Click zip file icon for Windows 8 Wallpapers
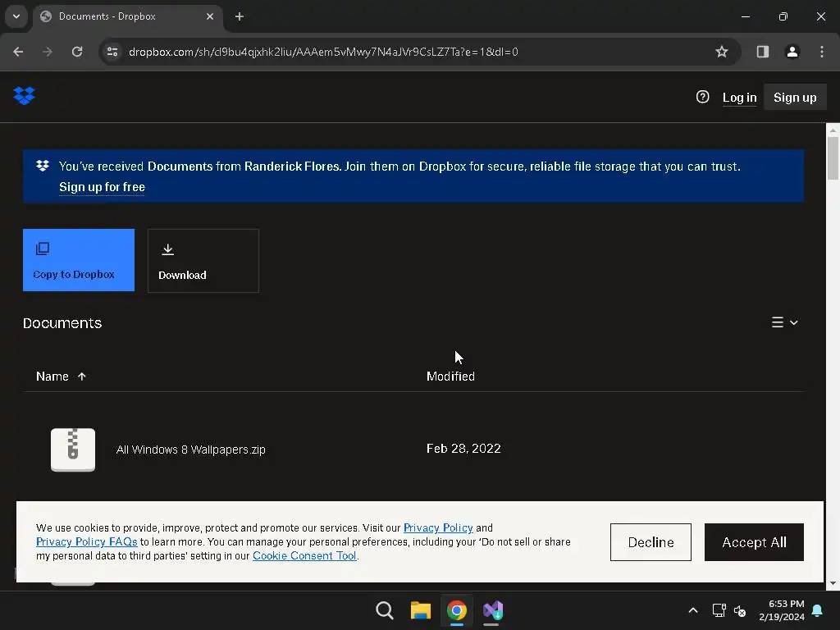840x630 pixels. [x=73, y=450]
